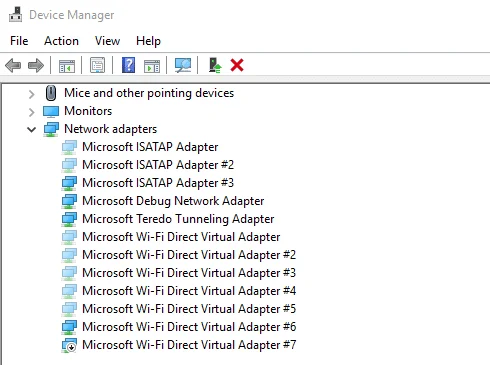Select Microsoft Wi-Fi Direct Virtual Adapter #6 label
Viewport: 490px width, 365px height.
point(189,327)
